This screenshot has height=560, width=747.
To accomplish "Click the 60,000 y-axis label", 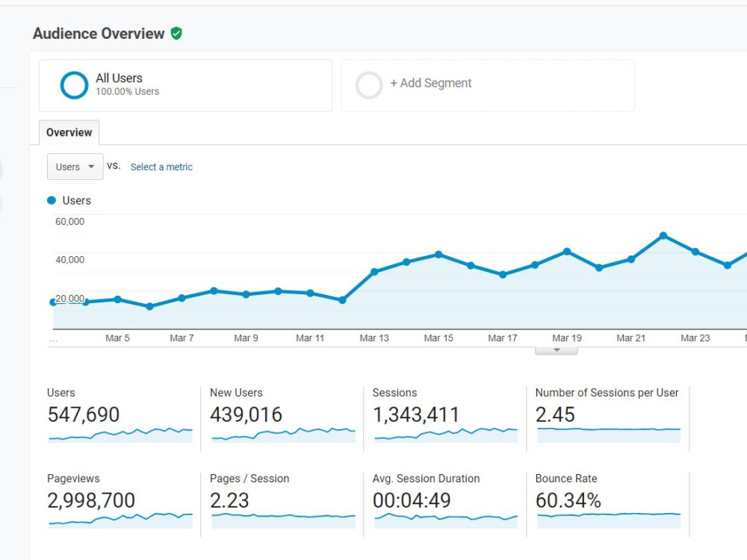I will [69, 222].
